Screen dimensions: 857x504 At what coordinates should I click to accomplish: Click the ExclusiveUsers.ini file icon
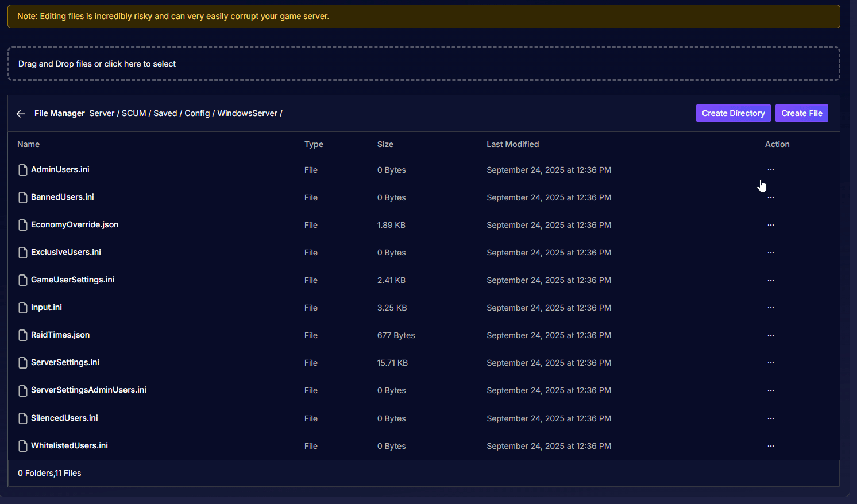click(23, 253)
